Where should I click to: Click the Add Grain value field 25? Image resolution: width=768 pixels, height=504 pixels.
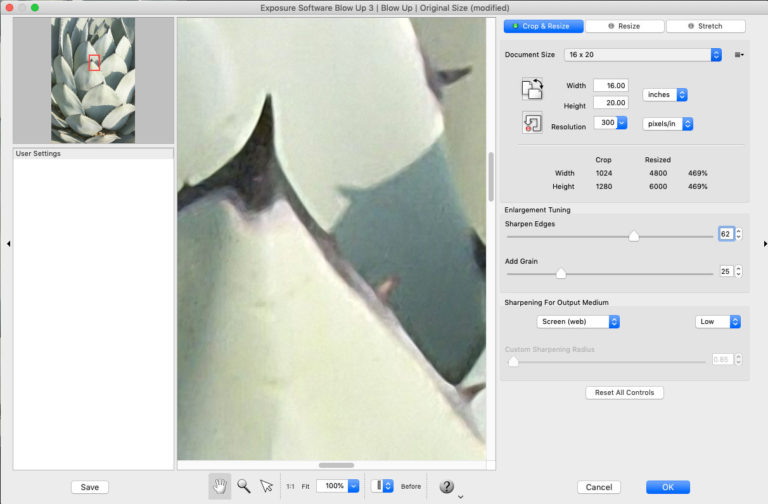point(726,271)
